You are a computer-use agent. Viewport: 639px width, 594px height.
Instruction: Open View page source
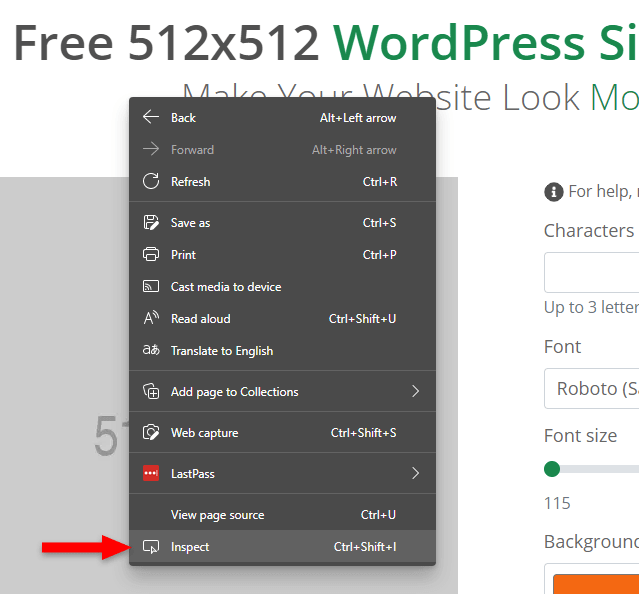point(282,515)
